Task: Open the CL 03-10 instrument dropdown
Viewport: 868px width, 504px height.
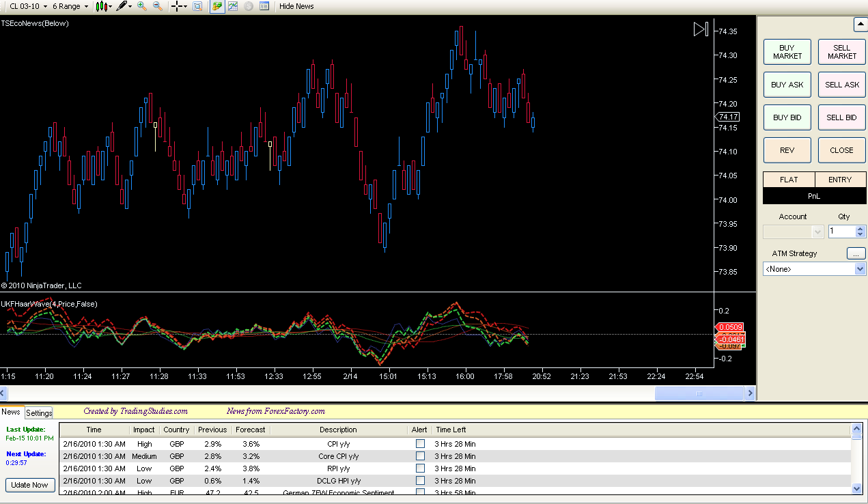Action: 27,6
